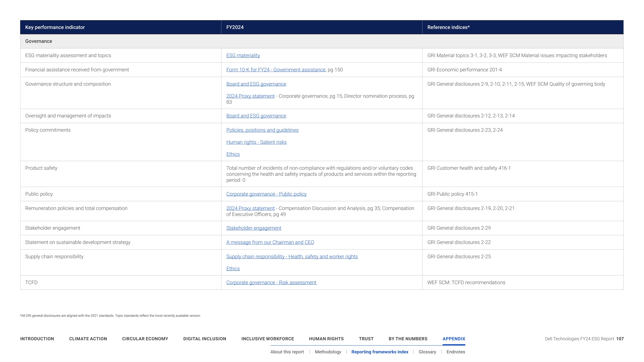The image size is (644, 362).
Task: Open 2024 Proxy statement in Governance structure row
Action: (250, 96)
